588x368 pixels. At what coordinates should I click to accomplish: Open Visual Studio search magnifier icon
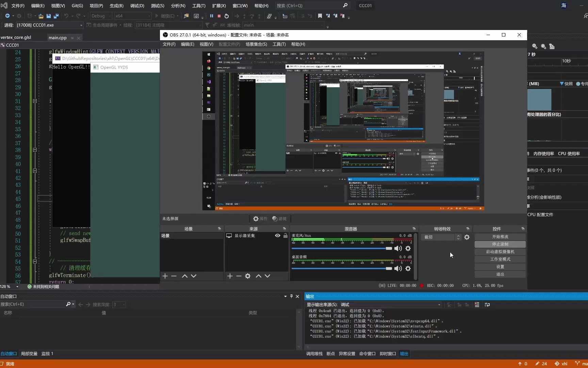coord(345,5)
